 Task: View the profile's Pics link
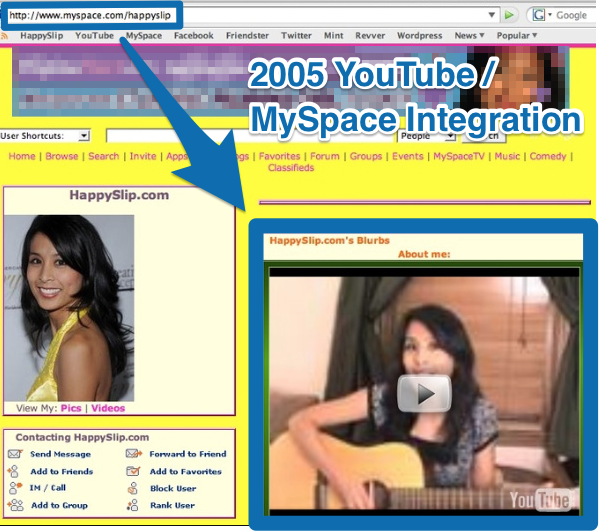click(71, 408)
